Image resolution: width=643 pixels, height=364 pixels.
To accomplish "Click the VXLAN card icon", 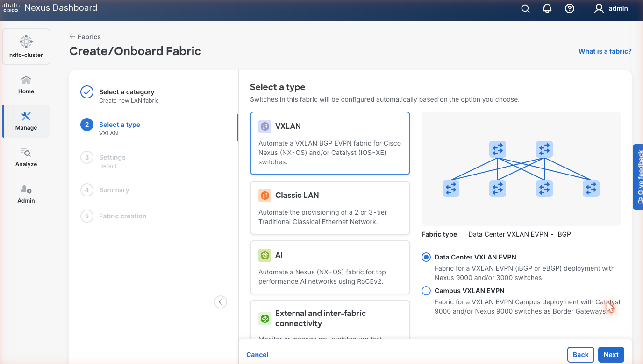I will (x=265, y=126).
